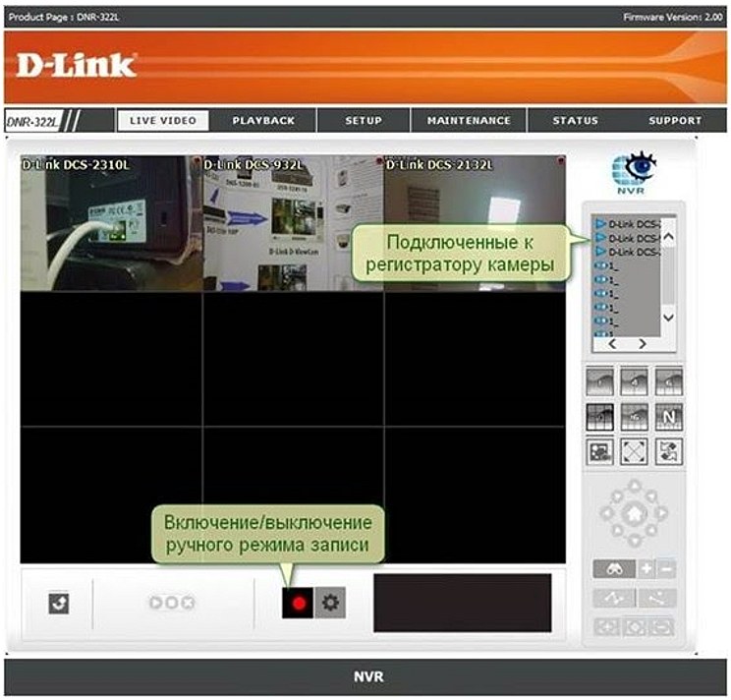The width and height of the screenshot is (731, 700).
Task: Toggle manual recording with the red record button
Action: point(297,602)
